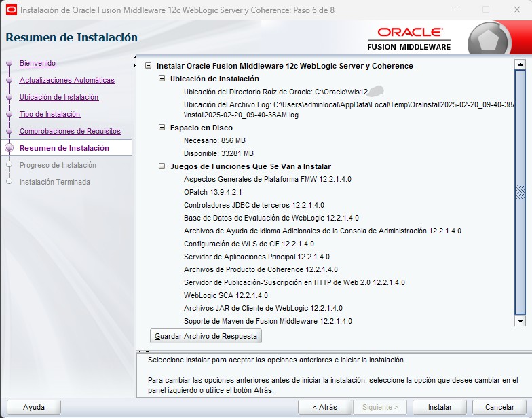Select Archivos de Producto de Coherence 12.2.1.4.0
This screenshot has width=532, height=418.
click(261, 269)
